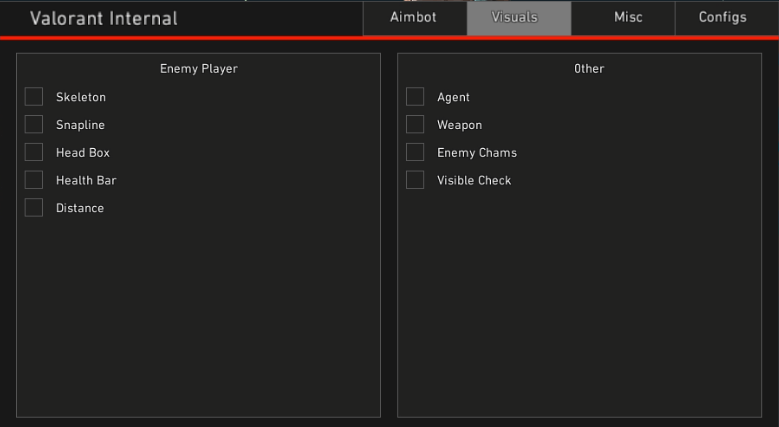Switch to the Aimbot tab
The height and width of the screenshot is (427, 779).
click(414, 18)
